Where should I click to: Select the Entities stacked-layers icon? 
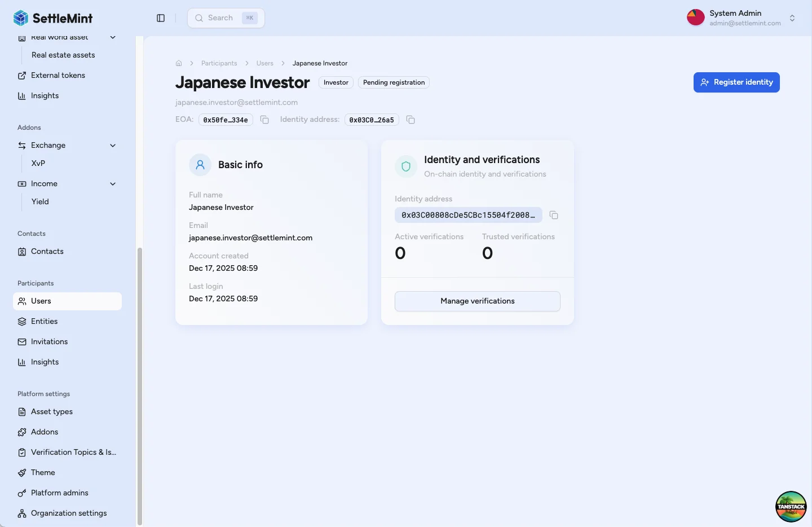(x=21, y=321)
